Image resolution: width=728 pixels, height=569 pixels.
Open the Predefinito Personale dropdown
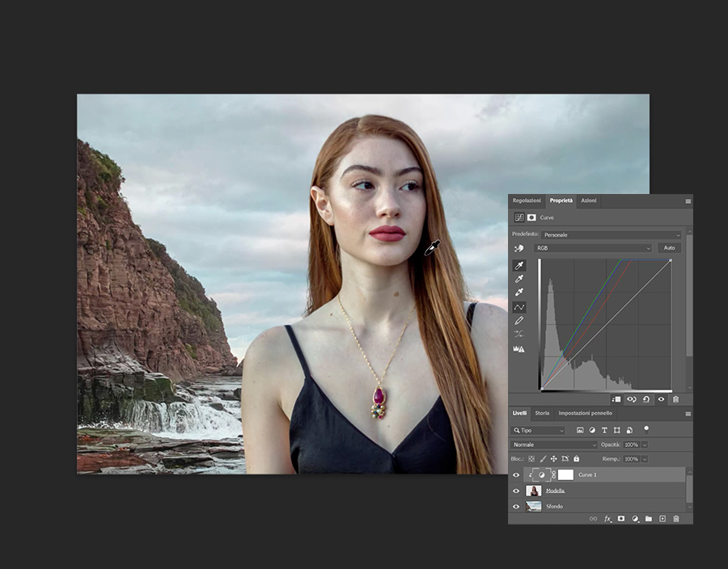(611, 235)
